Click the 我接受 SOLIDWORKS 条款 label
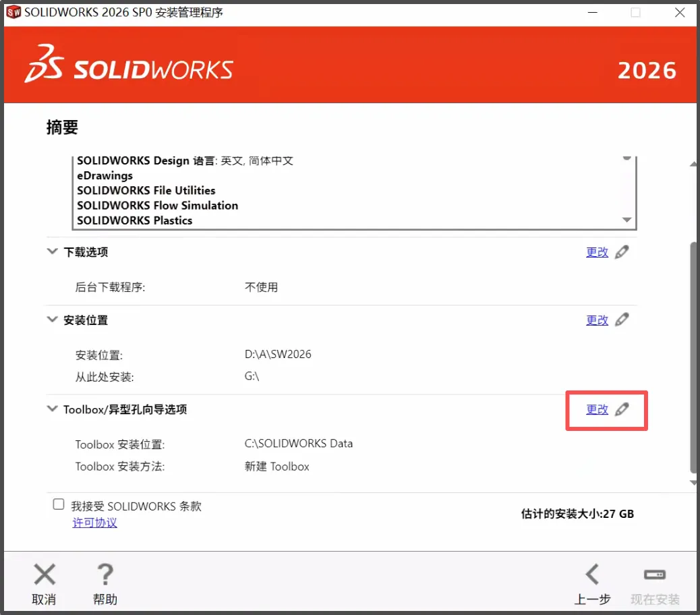Viewport: 700px width, 615px height. pos(136,506)
